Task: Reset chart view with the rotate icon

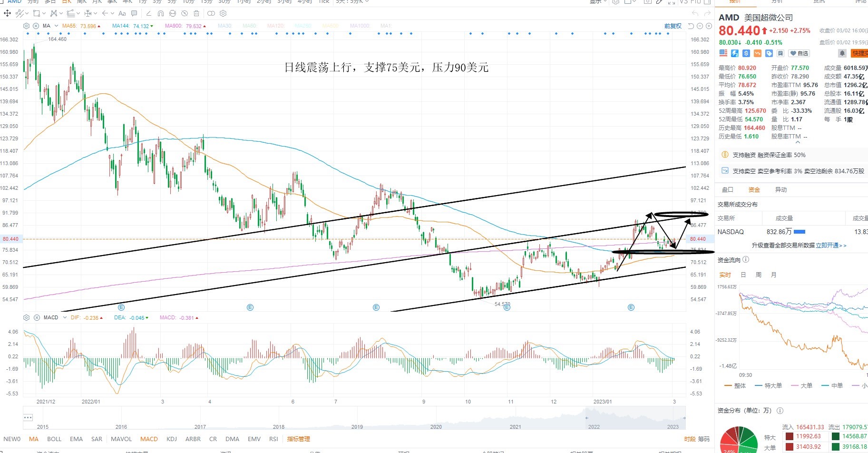Action: [691, 26]
